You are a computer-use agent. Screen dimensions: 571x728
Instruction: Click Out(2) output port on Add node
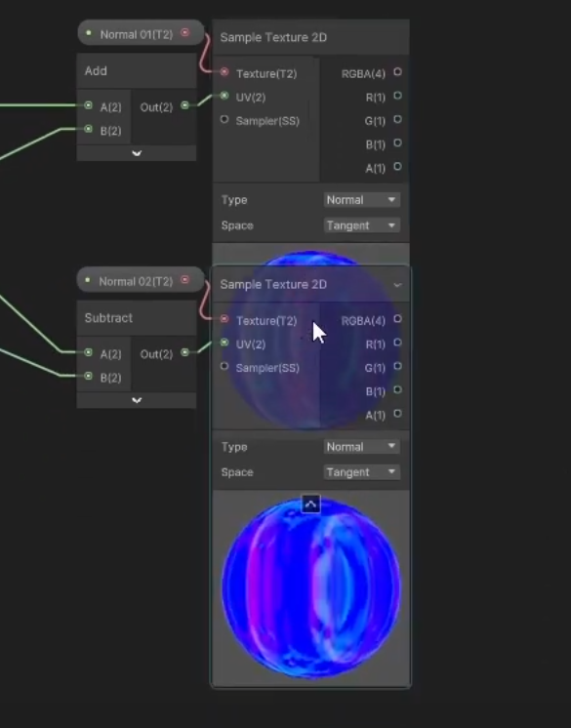pos(184,105)
